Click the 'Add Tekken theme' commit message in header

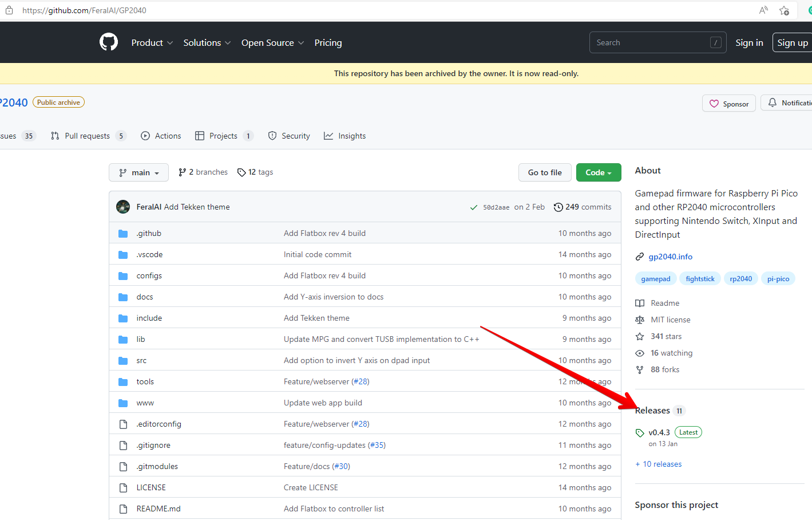(x=197, y=207)
